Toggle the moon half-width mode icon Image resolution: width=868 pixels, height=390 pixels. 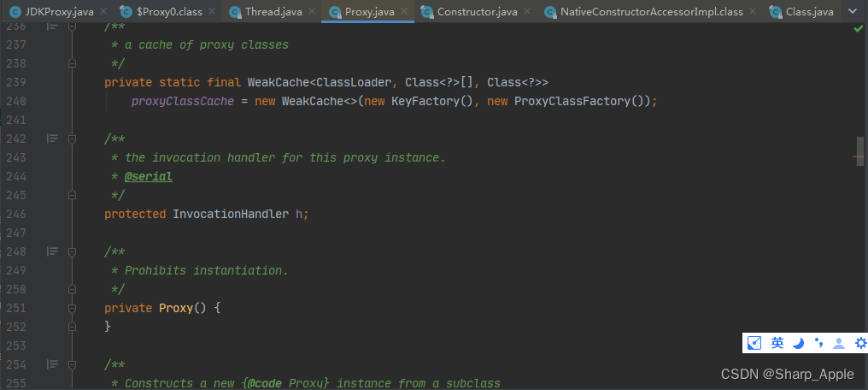(798, 344)
